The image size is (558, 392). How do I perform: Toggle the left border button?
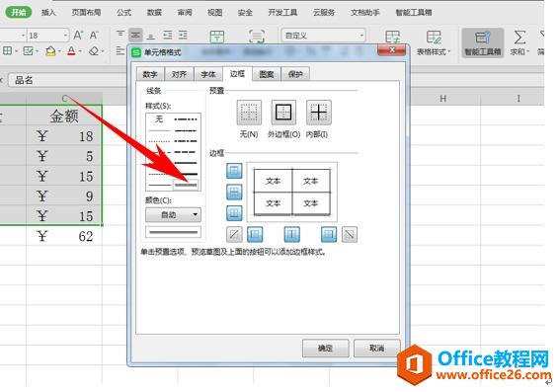[255, 234]
